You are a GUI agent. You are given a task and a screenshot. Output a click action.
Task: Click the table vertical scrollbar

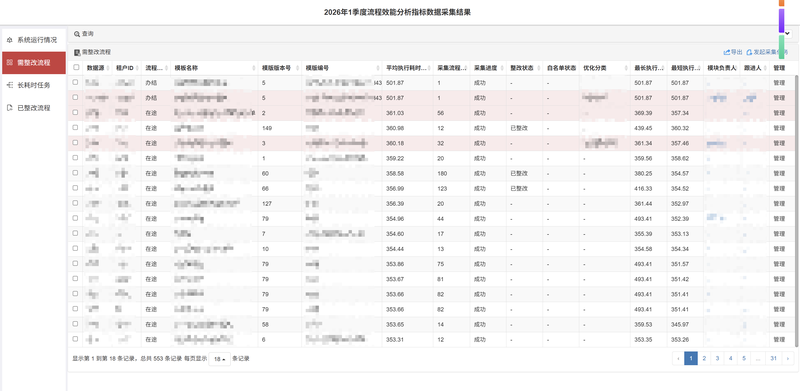click(x=797, y=208)
